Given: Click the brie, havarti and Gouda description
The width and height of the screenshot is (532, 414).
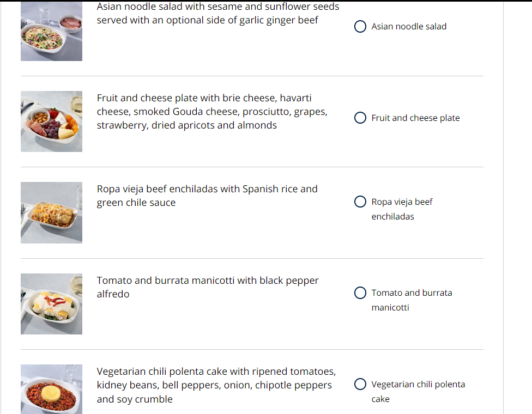Looking at the screenshot, I should coord(212,112).
